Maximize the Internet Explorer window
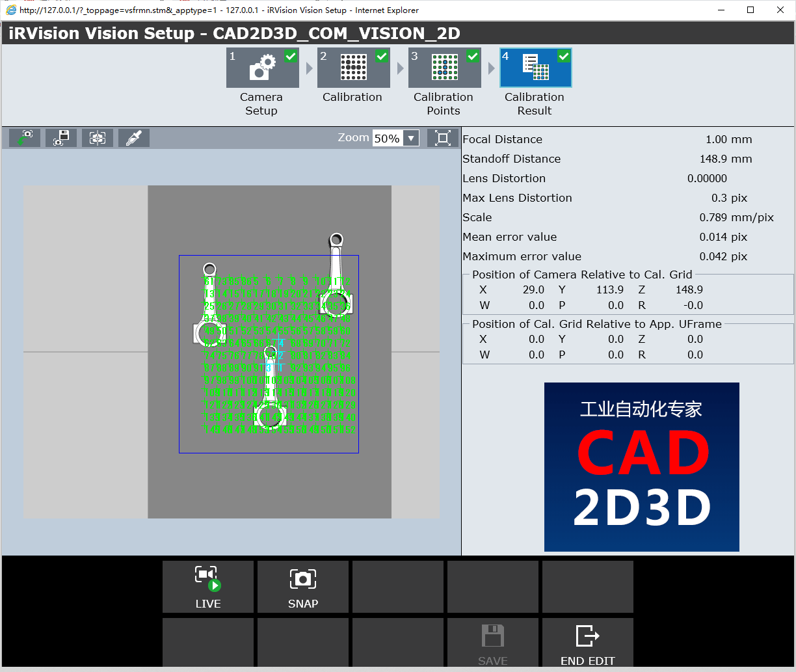796x672 pixels. click(x=750, y=10)
